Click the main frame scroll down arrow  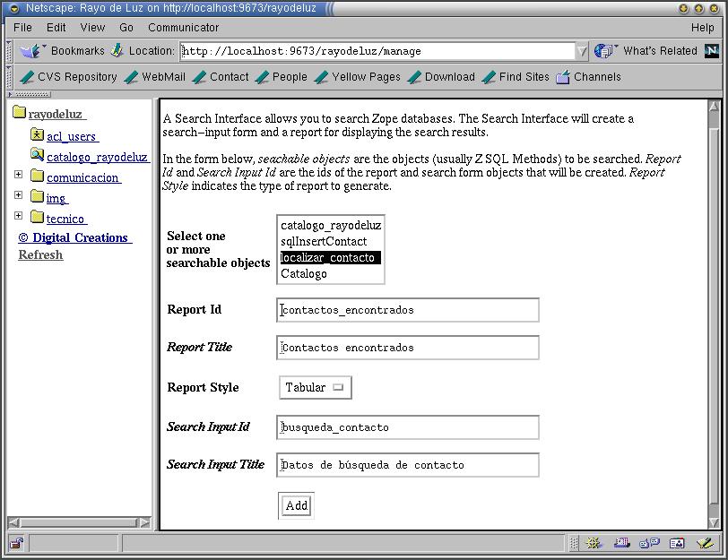point(714,523)
